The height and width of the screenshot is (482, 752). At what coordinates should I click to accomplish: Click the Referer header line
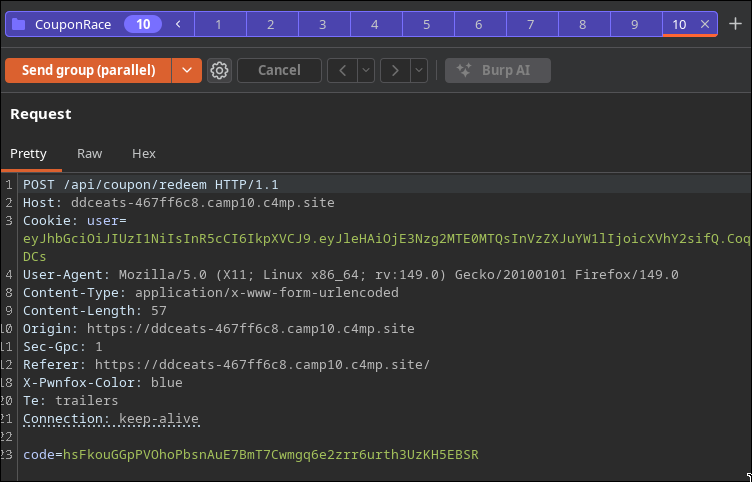pos(226,364)
